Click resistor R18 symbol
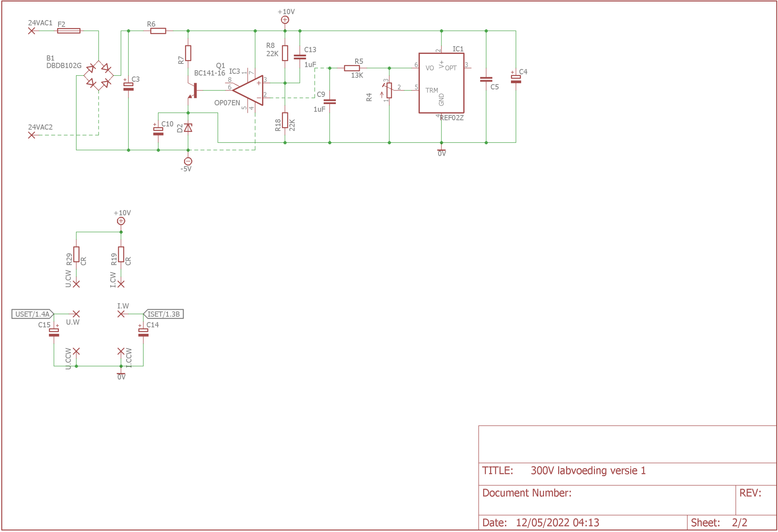The width and height of the screenshot is (778, 532). click(285, 120)
